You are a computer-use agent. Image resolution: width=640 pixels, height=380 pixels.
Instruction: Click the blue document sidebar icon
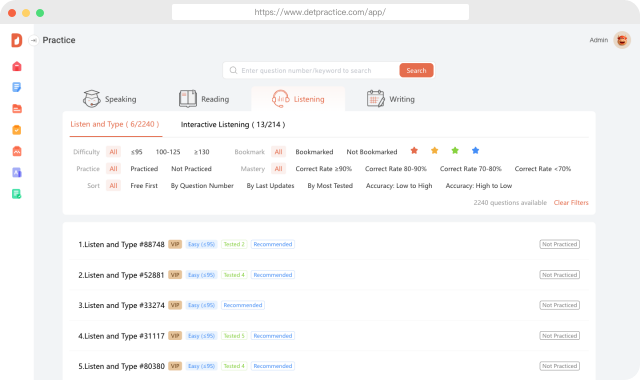tap(17, 87)
